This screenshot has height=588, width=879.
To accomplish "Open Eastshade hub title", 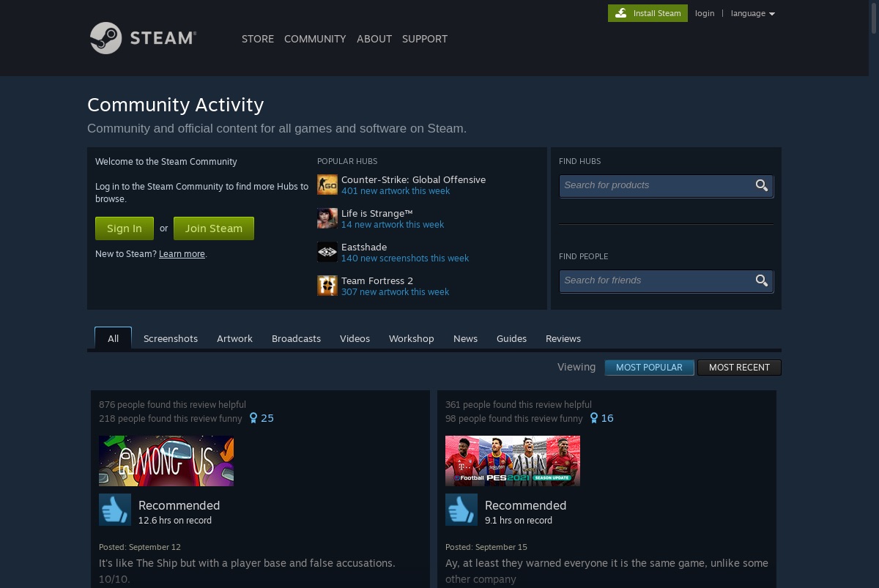I will point(364,247).
